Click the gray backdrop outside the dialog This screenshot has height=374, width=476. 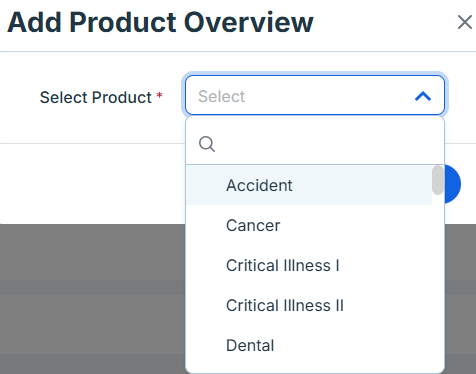(92, 299)
